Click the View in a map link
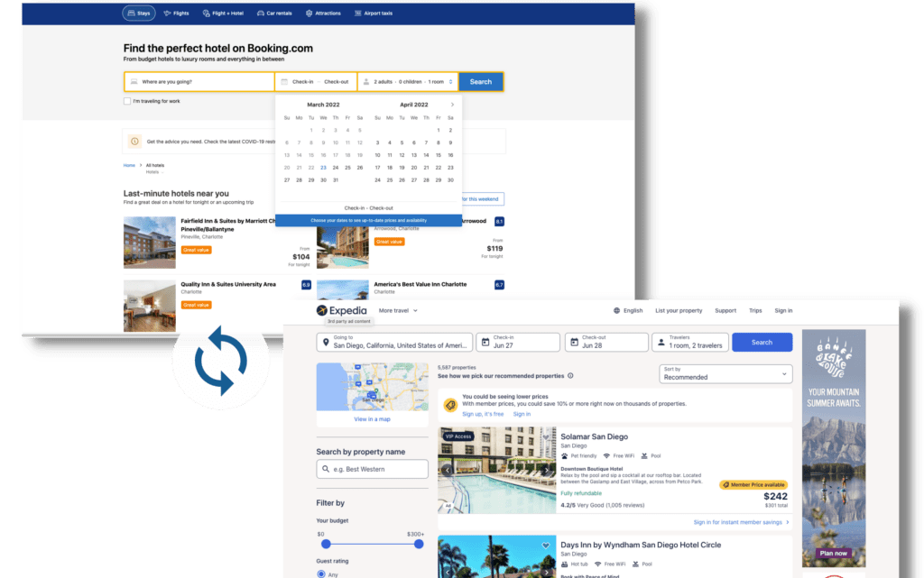 (x=372, y=419)
